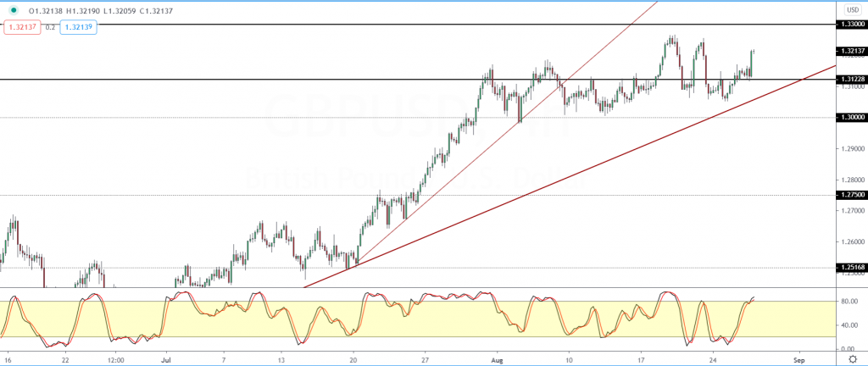
Task: Click the Sep date on time axis
Action: (x=798, y=359)
